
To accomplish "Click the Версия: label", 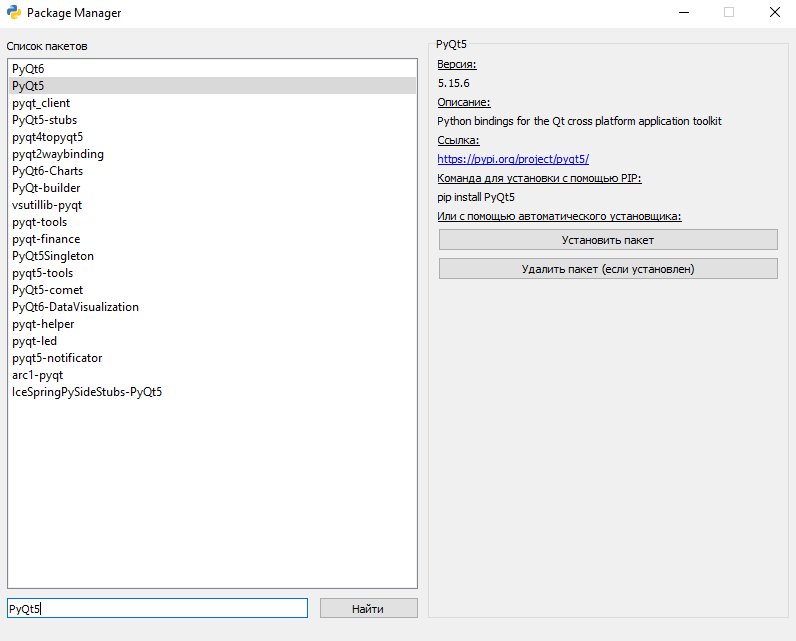I will tap(456, 64).
